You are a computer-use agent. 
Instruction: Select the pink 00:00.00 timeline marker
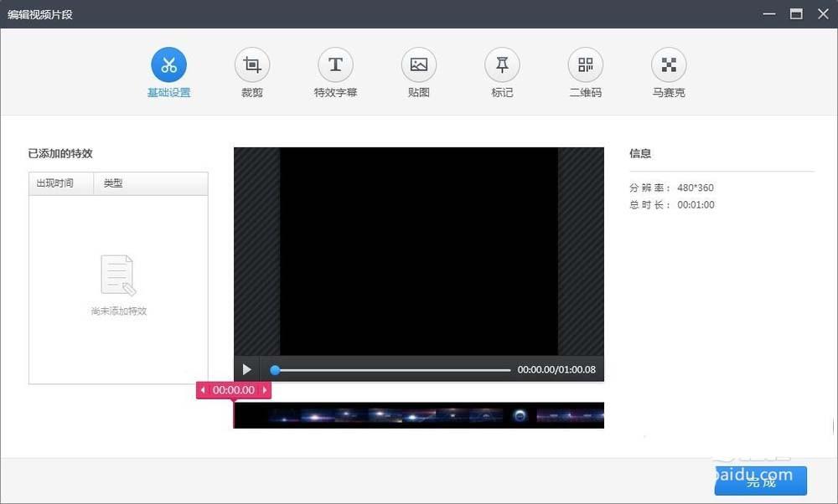[233, 389]
